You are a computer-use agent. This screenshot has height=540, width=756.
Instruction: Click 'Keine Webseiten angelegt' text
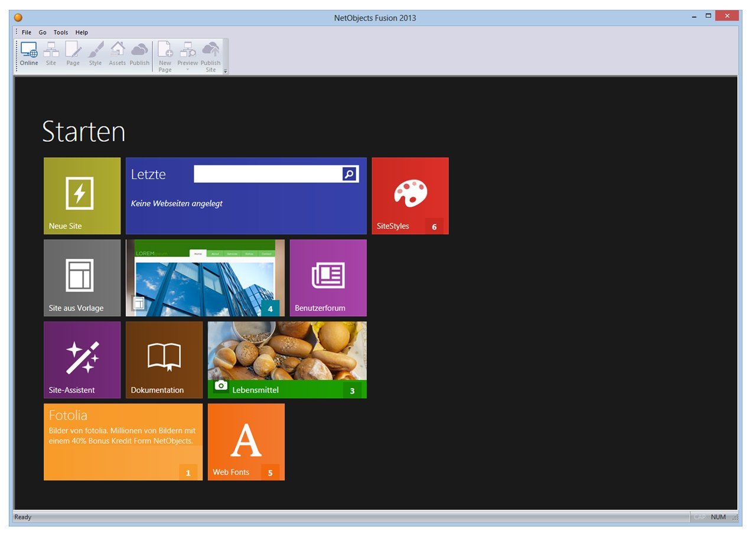177,203
